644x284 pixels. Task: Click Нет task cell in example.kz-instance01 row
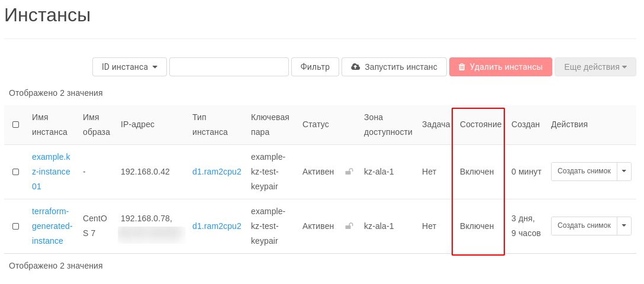(x=429, y=172)
